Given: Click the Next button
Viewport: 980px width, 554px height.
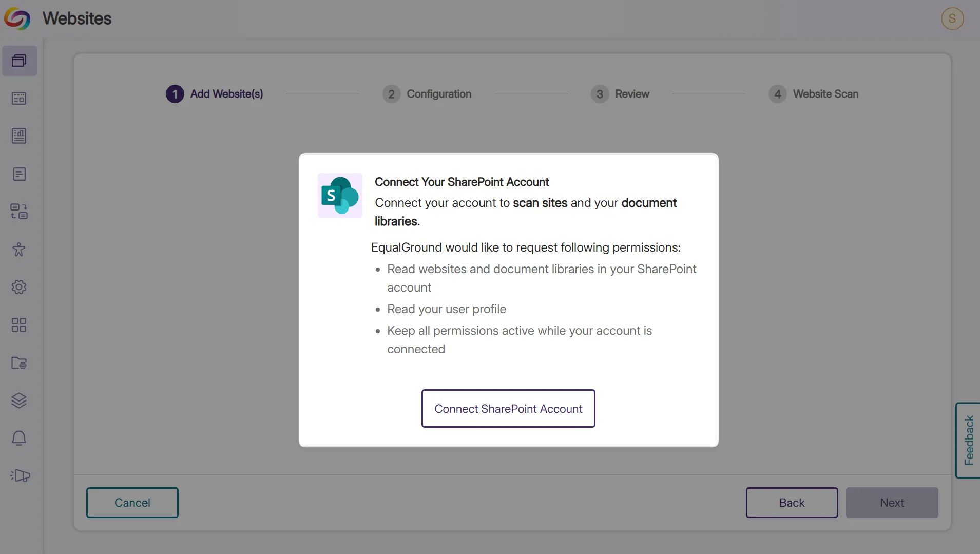Looking at the screenshot, I should 892,503.
